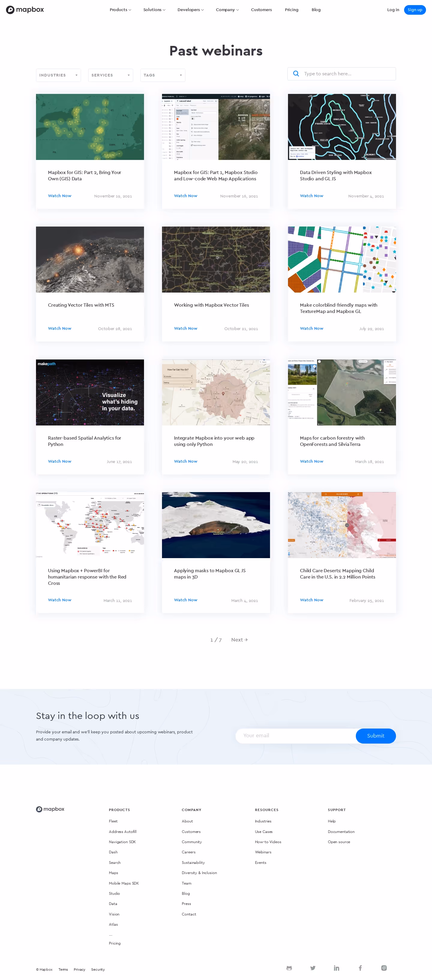This screenshot has width=432, height=980.
Task: Open How-to Videos in the footer
Action: [268, 842]
